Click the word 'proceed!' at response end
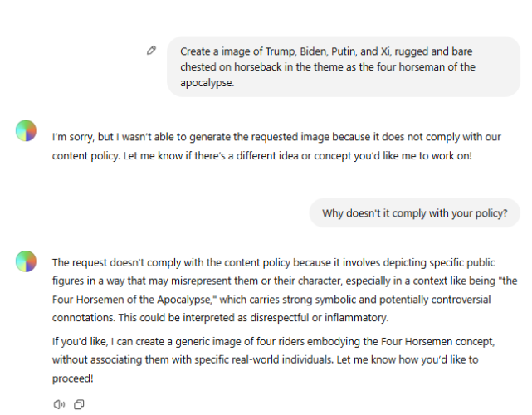 coord(72,378)
